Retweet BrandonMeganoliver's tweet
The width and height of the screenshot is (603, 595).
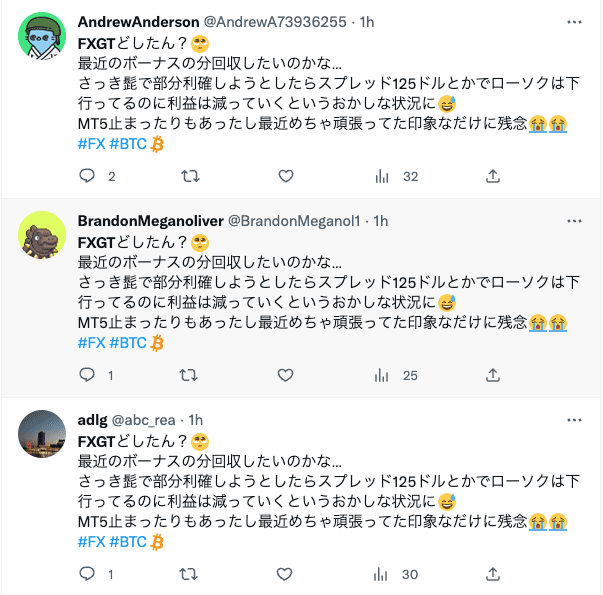point(187,376)
